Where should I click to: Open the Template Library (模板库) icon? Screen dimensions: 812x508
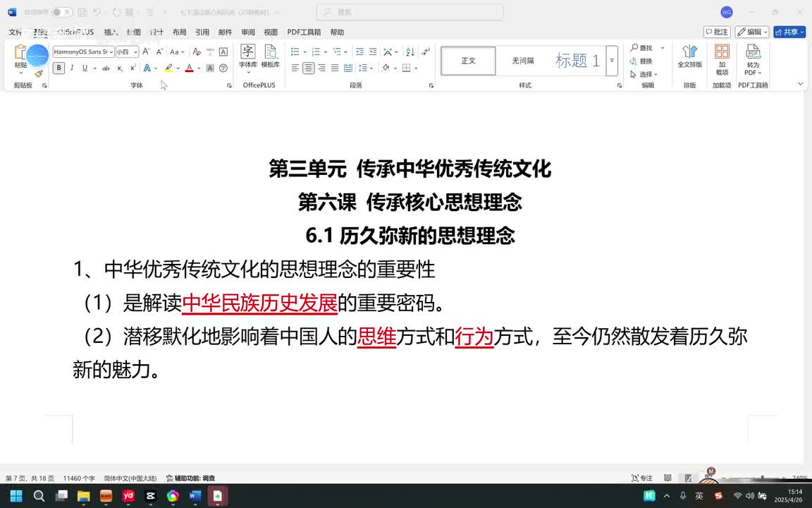(x=271, y=56)
